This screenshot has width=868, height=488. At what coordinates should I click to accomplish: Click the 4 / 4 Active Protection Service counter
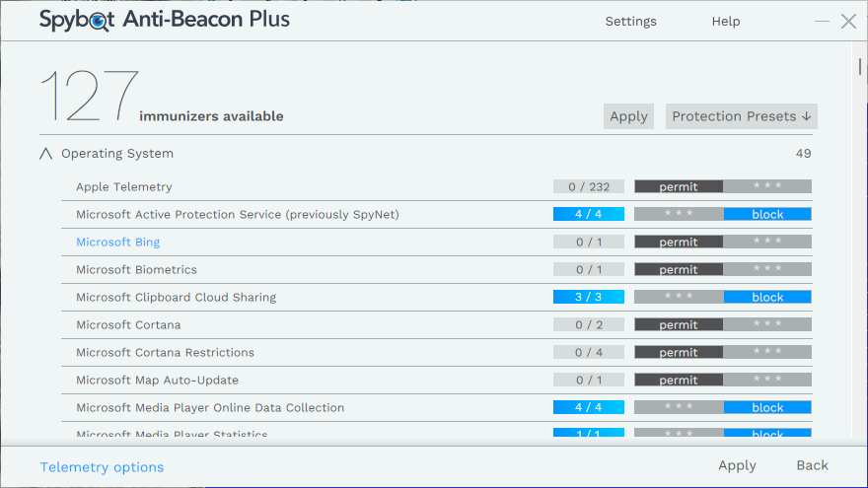click(589, 214)
